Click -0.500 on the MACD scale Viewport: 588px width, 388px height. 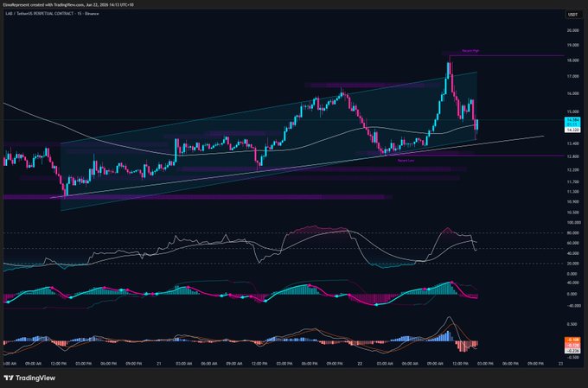573,357
